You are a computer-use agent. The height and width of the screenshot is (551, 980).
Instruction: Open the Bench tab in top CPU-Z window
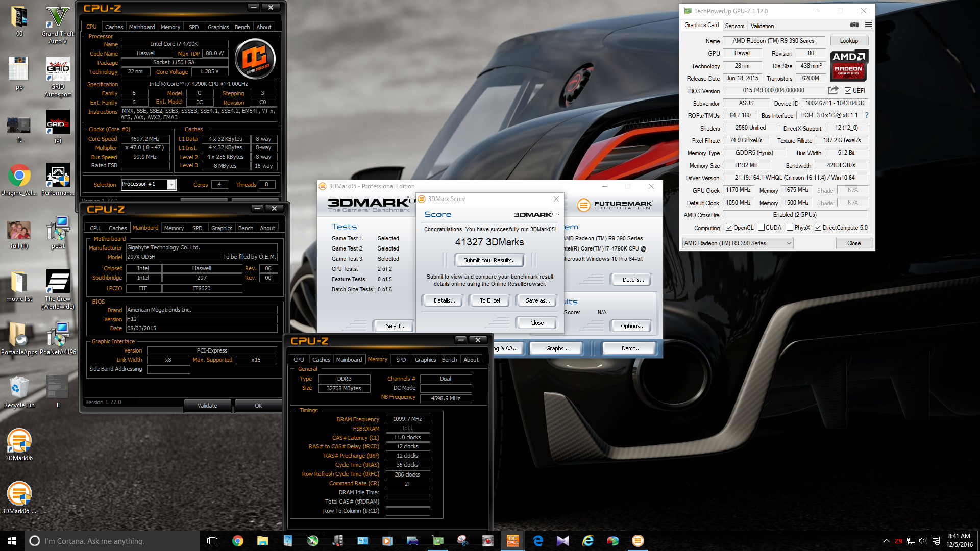(x=242, y=27)
